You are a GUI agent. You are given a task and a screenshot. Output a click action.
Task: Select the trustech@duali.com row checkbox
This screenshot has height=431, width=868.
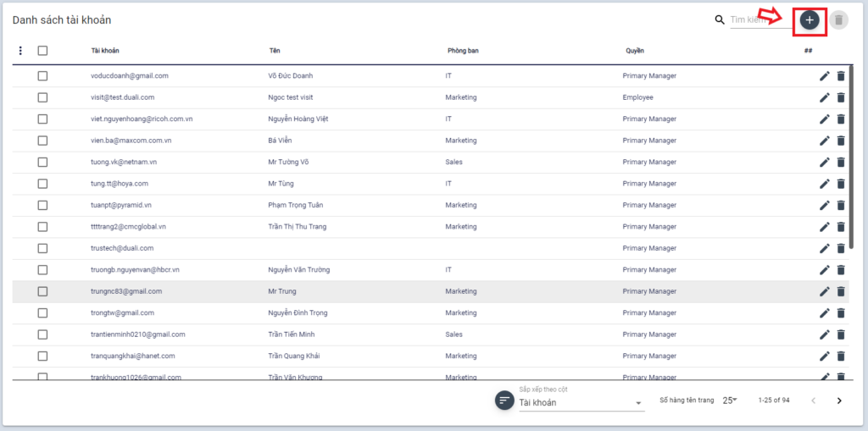pyautogui.click(x=42, y=248)
